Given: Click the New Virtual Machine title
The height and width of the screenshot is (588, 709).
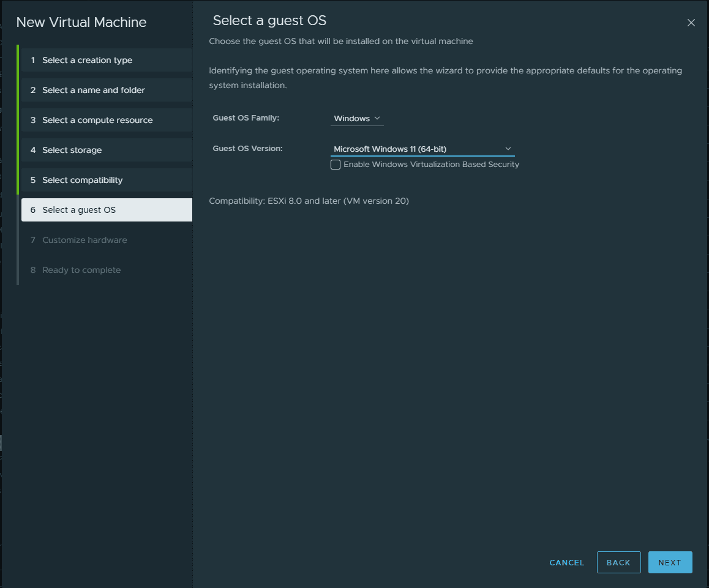Looking at the screenshot, I should point(81,23).
